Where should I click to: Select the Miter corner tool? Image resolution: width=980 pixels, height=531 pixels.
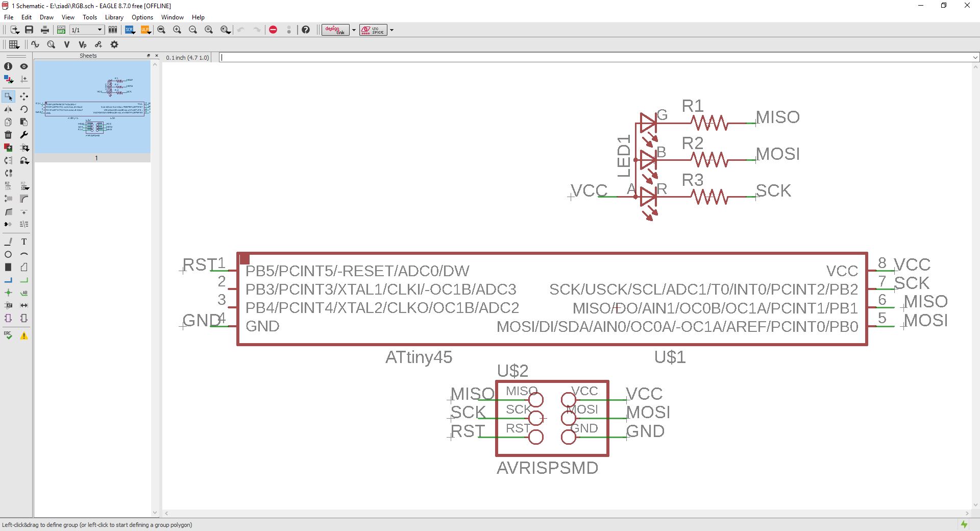click(x=23, y=199)
